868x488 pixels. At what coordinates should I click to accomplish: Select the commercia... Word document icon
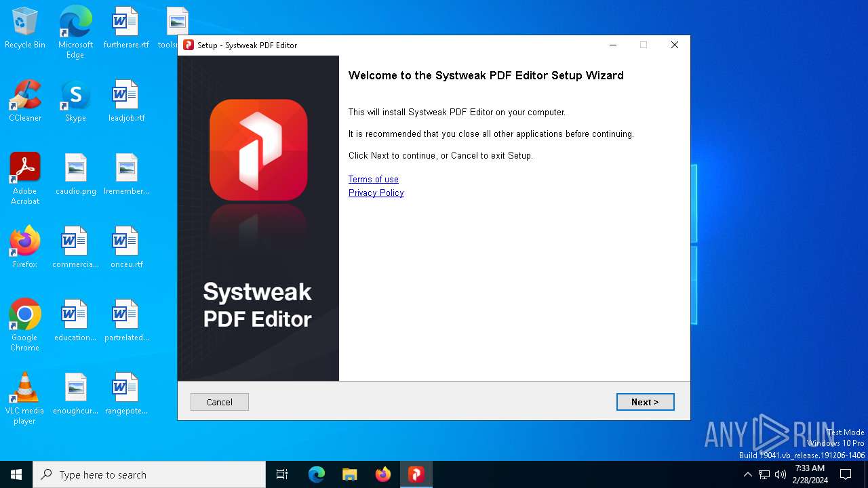(x=75, y=247)
